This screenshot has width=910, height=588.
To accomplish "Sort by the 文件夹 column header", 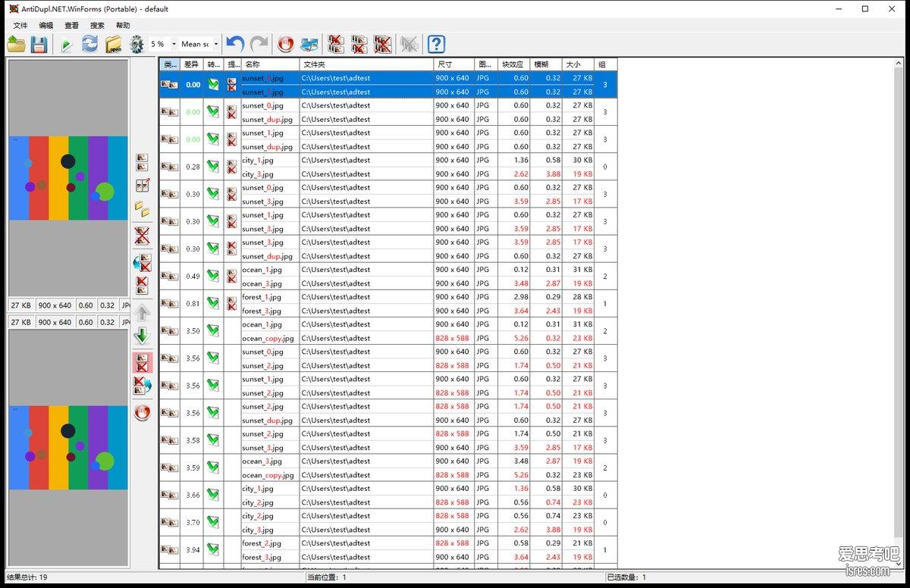I will pyautogui.click(x=366, y=64).
